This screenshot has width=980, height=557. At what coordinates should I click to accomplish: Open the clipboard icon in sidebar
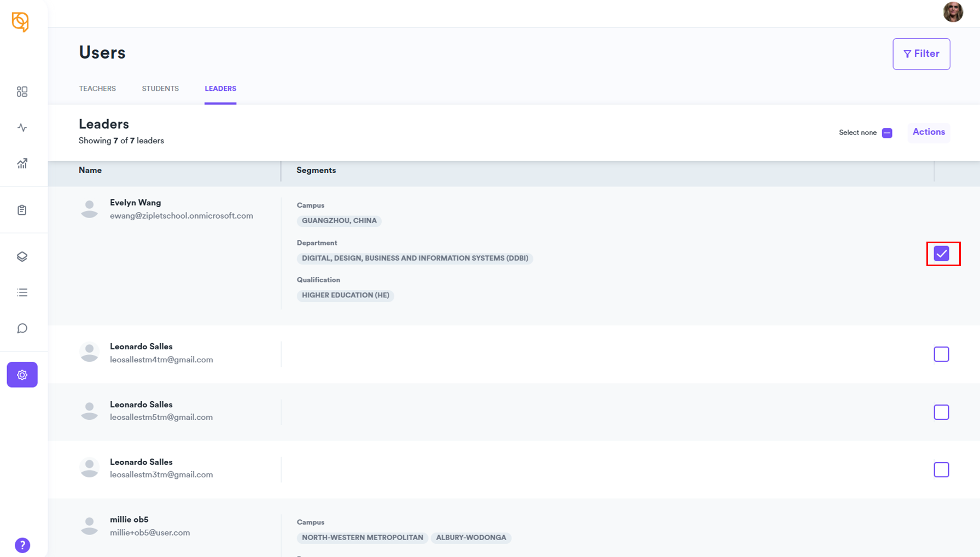[x=22, y=210]
